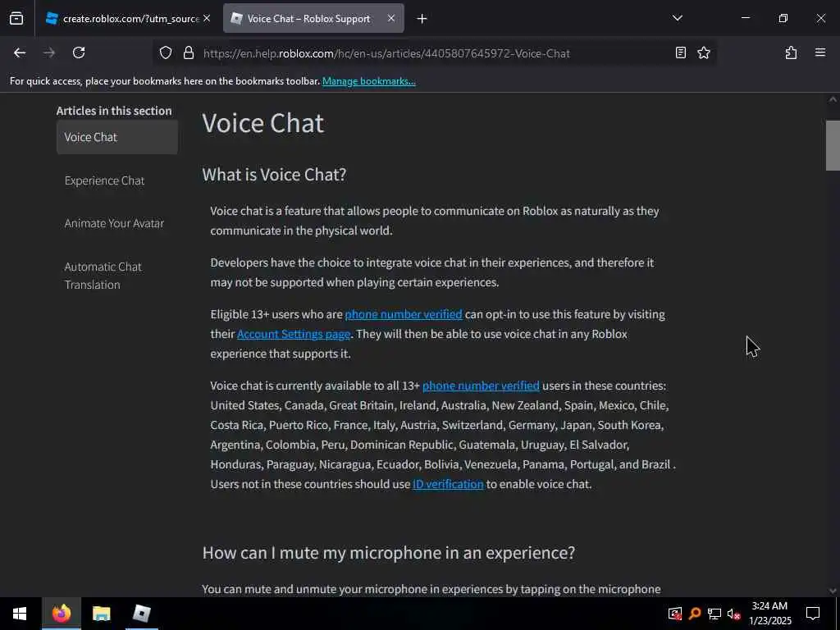Screen dimensions: 840x630
Task: Click the orange magnifier tray icon
Action: point(694,614)
